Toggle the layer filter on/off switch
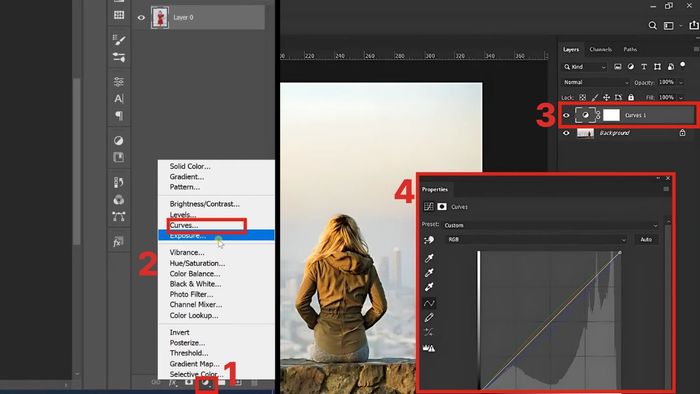 683,65
